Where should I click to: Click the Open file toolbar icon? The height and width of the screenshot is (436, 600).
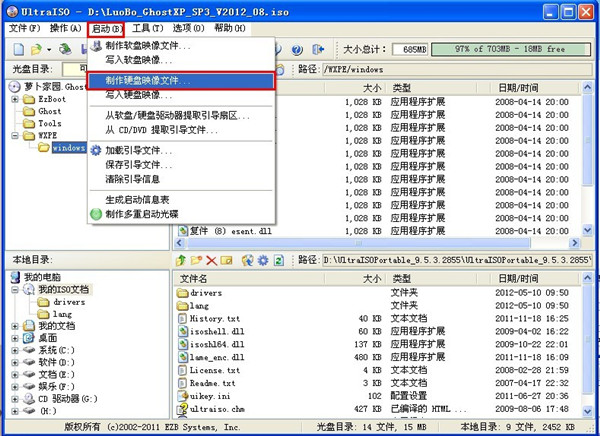[x=36, y=49]
